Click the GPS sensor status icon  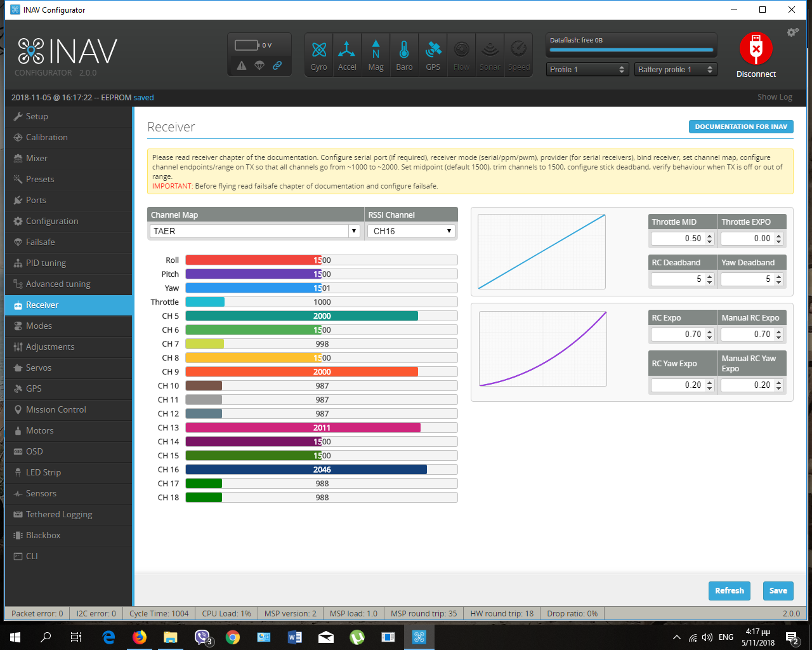pyautogui.click(x=433, y=55)
